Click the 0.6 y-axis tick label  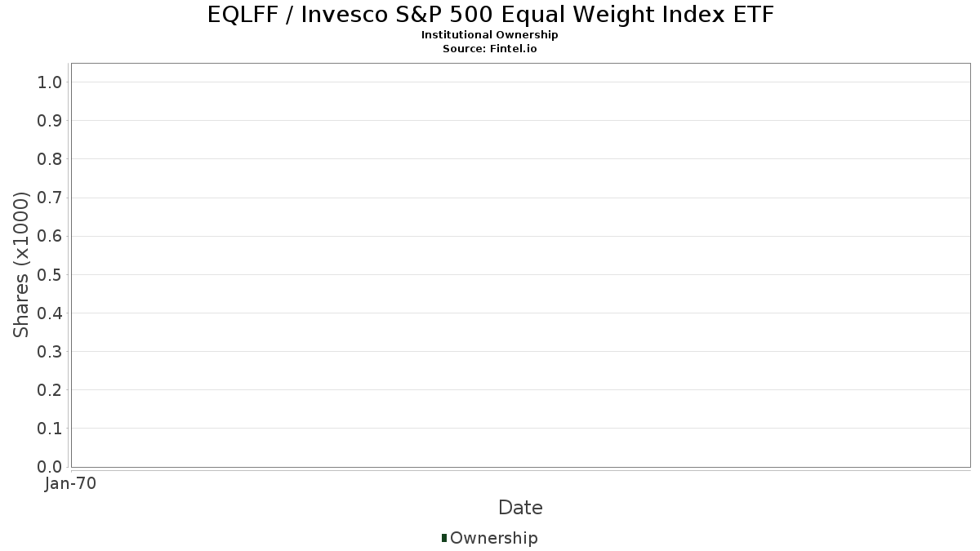coord(50,236)
